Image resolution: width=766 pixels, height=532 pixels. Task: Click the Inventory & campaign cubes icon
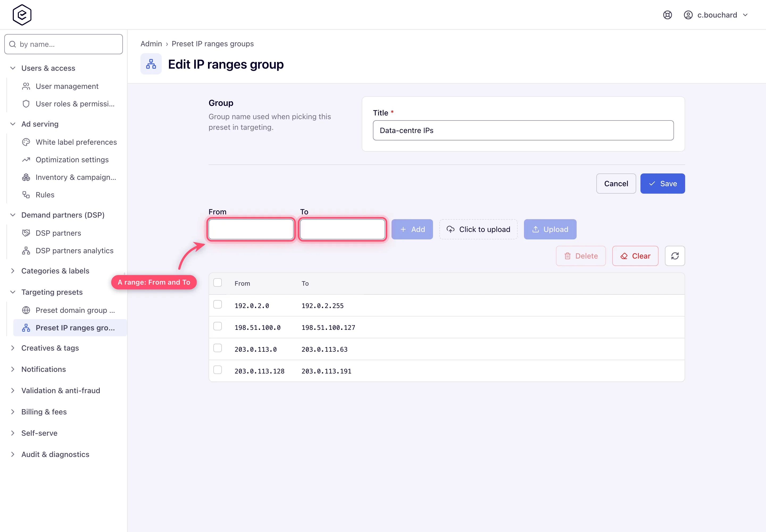click(26, 177)
